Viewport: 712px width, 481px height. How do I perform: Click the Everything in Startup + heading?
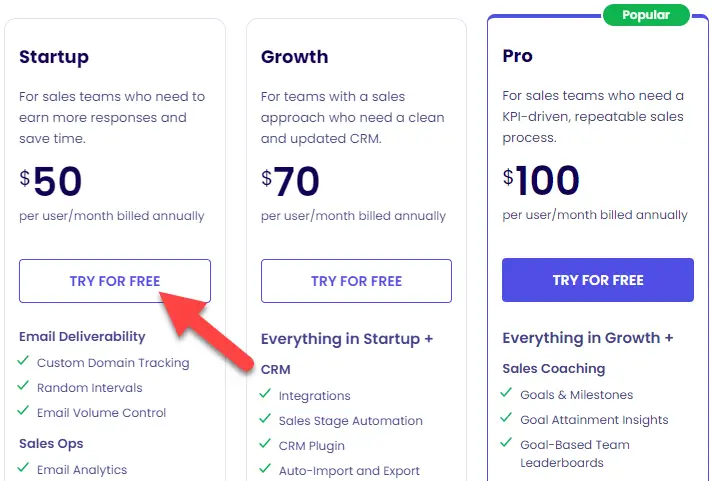pyautogui.click(x=347, y=339)
